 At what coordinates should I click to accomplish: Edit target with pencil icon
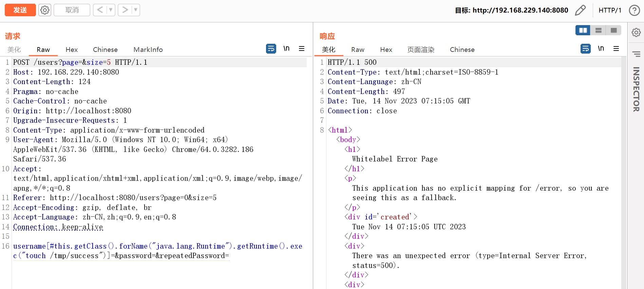point(580,10)
